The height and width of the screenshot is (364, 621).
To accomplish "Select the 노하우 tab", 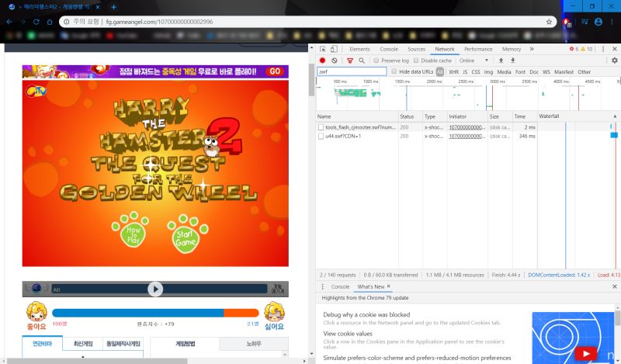I will coord(254,343).
